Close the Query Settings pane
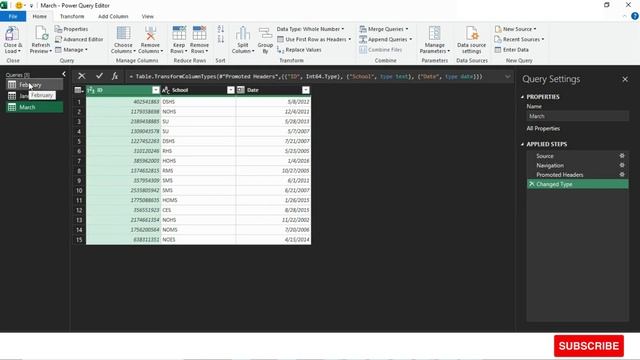640x360 pixels. (625, 79)
